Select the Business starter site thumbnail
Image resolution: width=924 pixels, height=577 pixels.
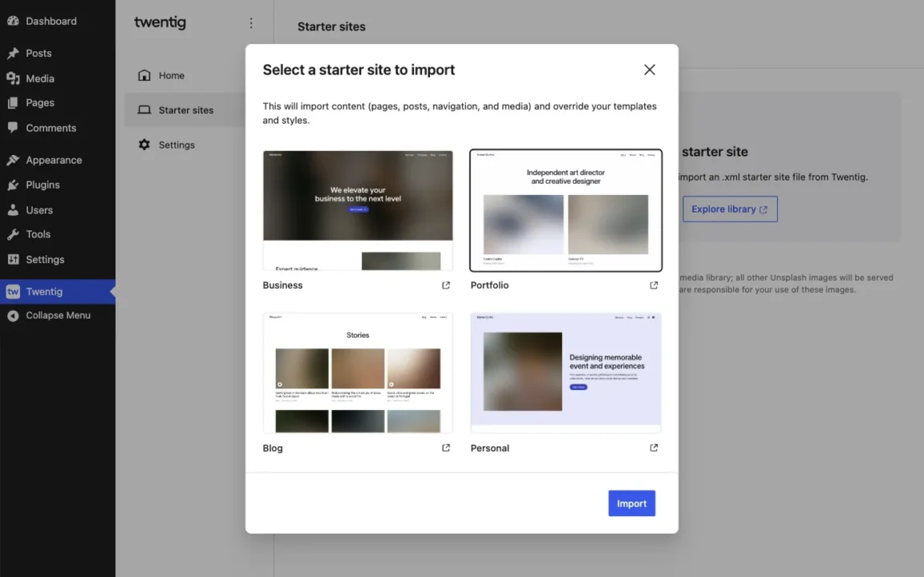tap(358, 211)
